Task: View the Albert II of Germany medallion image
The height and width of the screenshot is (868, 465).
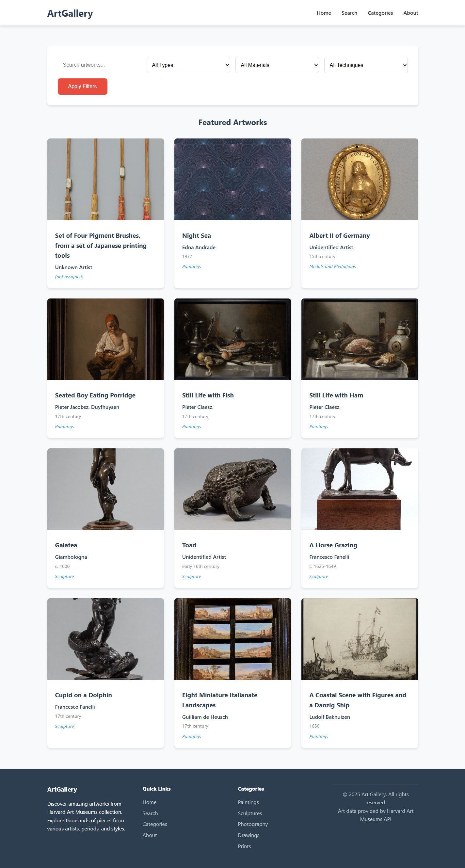Action: (x=360, y=179)
